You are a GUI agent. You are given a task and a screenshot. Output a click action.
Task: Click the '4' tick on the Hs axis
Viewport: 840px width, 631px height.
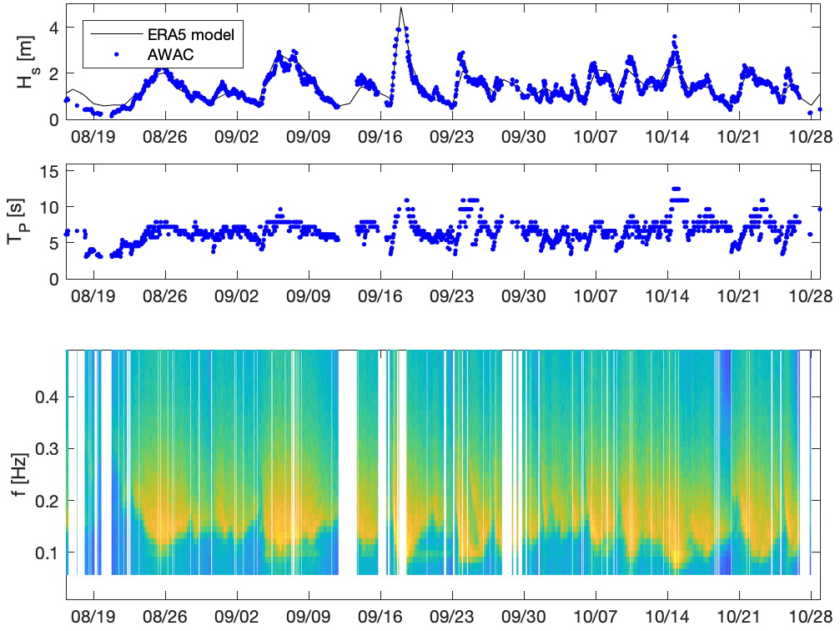(53, 28)
